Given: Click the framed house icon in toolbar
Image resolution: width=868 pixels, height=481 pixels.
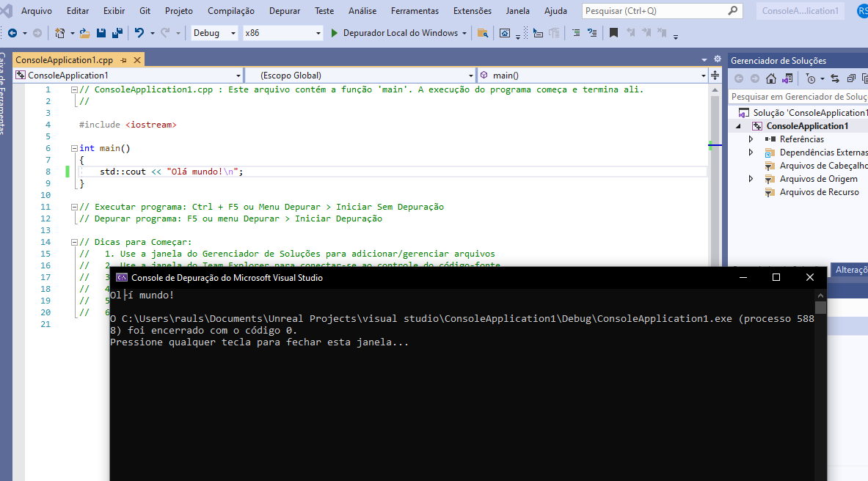Looking at the screenshot, I should (x=504, y=33).
